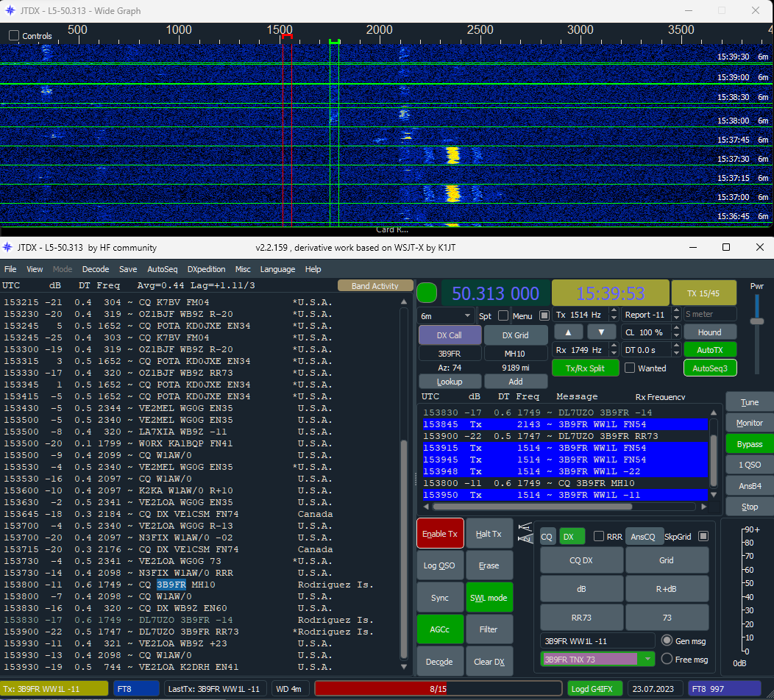This screenshot has width=774, height=700.
Task: Click the Rx Frequency list scroll left arrow
Action: coord(427,507)
